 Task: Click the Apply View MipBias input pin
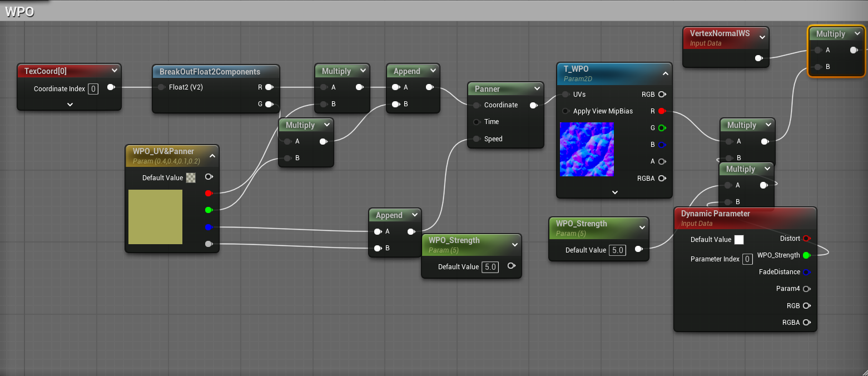(566, 111)
